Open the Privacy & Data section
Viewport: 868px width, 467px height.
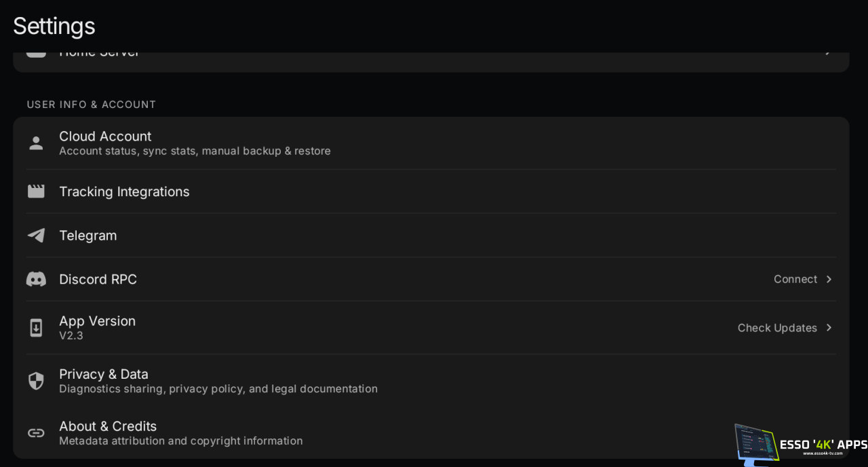tap(431, 381)
